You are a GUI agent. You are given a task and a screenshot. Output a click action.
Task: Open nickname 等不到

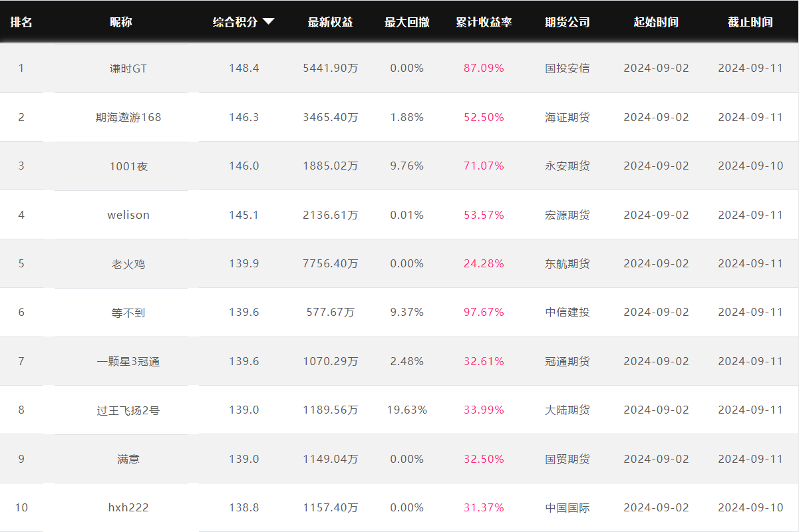(x=128, y=312)
